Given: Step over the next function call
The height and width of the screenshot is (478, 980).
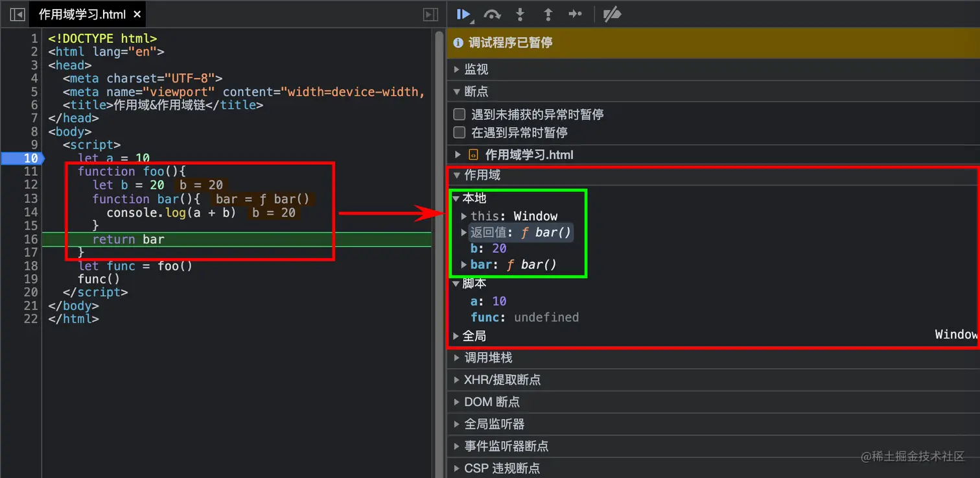Looking at the screenshot, I should [492, 14].
